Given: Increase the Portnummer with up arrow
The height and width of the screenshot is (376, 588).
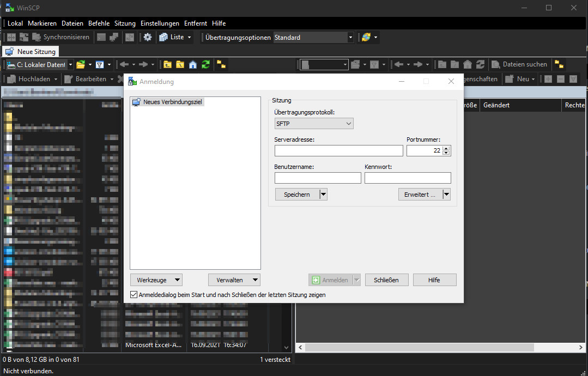Looking at the screenshot, I should 446,148.
